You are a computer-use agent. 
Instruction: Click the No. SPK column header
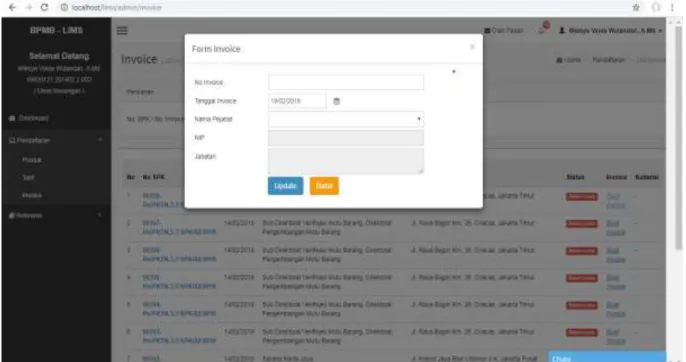coord(153,177)
